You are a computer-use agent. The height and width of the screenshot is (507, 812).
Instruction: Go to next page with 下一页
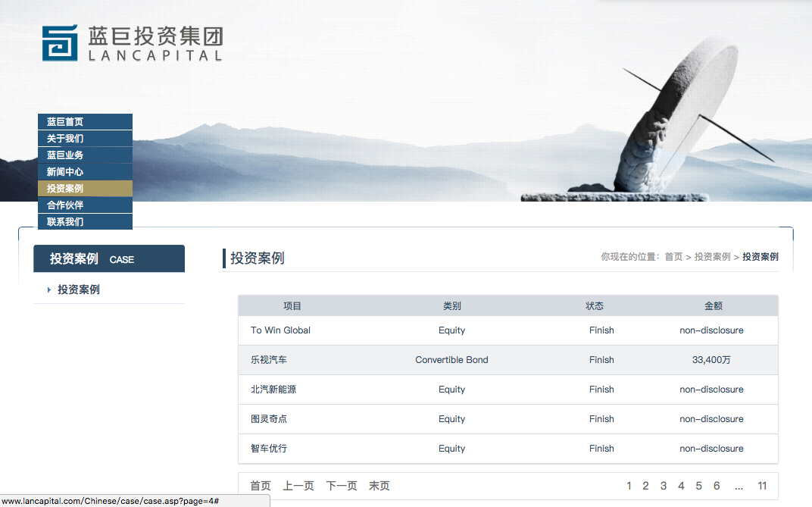342,487
